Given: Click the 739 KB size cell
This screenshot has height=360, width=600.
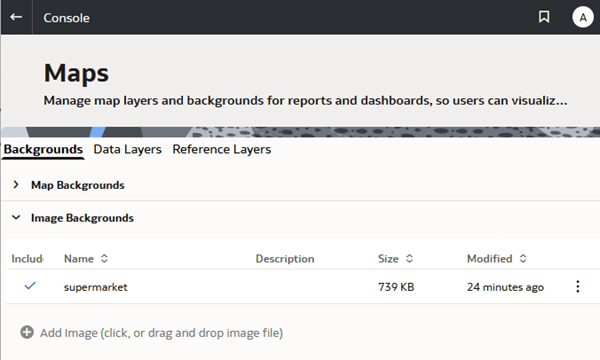Looking at the screenshot, I should point(396,287).
